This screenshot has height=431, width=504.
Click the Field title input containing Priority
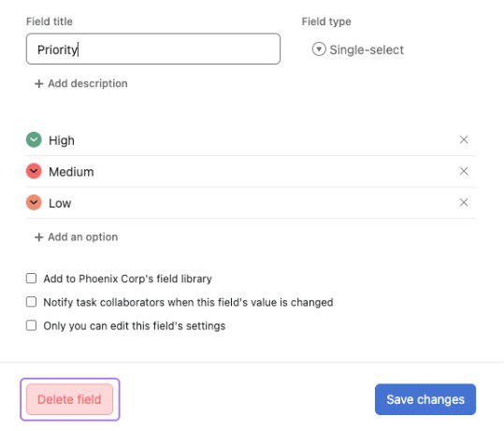point(153,49)
